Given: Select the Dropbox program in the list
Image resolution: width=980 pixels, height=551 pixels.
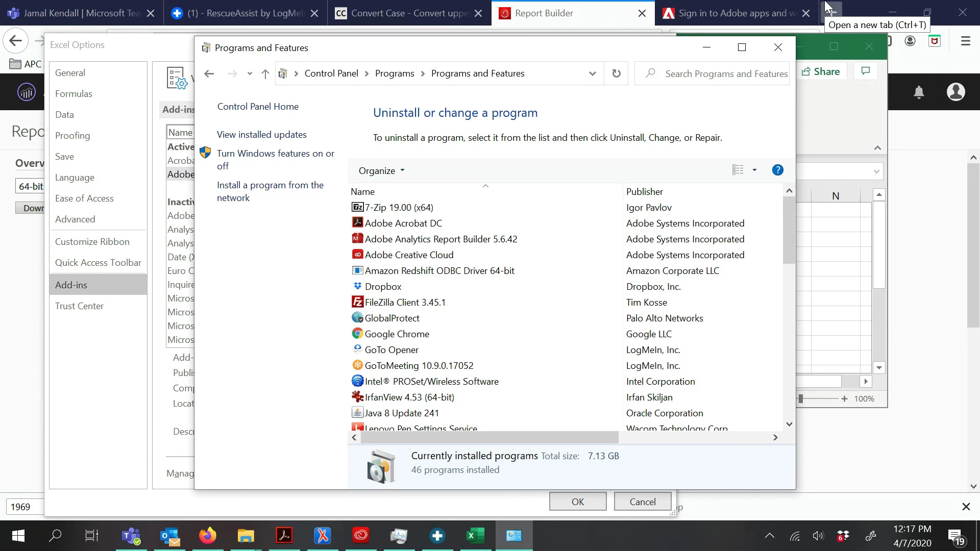Looking at the screenshot, I should (383, 286).
